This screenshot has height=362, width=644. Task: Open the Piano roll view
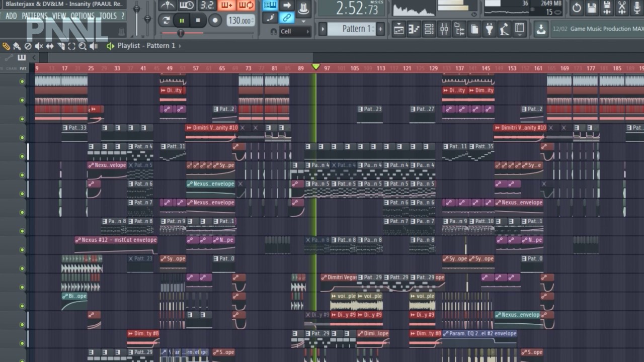[414, 29]
